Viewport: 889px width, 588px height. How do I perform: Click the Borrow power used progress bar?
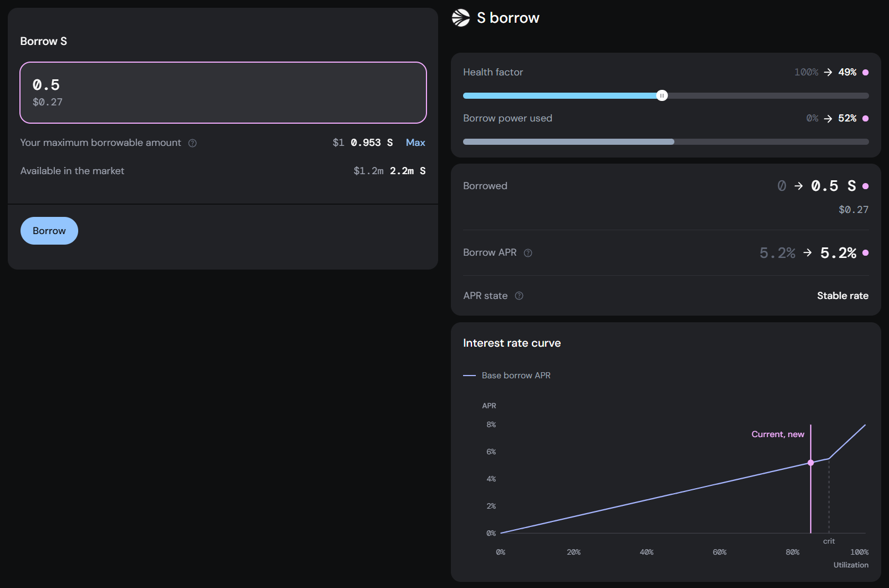pyautogui.click(x=666, y=142)
